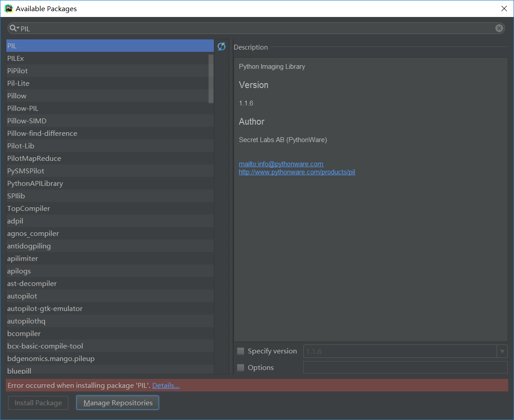Select the Pilot-Lib package
Viewport: 514px width, 420px height.
click(110, 146)
